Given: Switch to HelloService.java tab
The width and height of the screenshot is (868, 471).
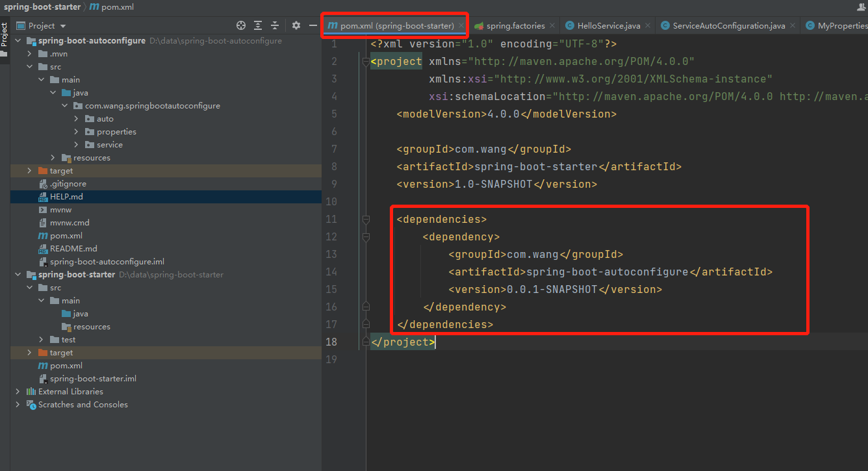Looking at the screenshot, I should 608,26.
